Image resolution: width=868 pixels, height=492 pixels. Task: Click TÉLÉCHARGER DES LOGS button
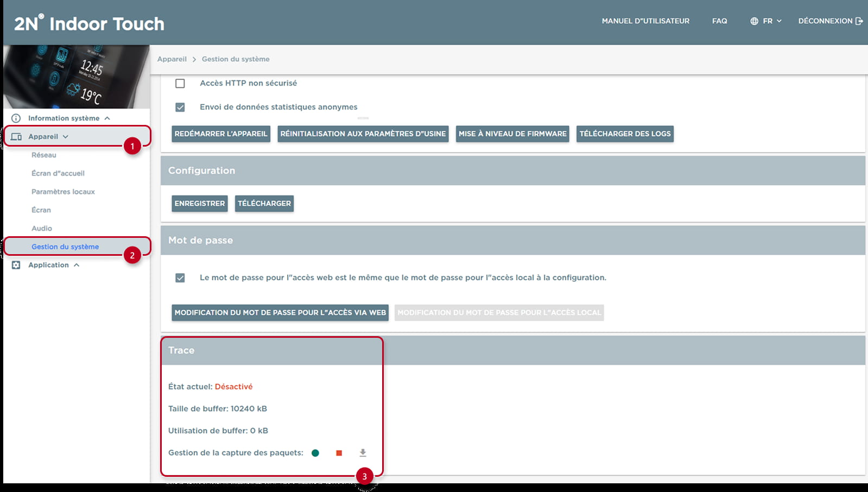click(625, 134)
